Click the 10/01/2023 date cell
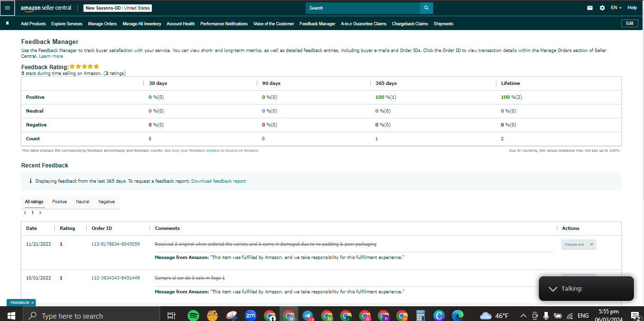Image resolution: width=644 pixels, height=321 pixels. tap(38, 278)
